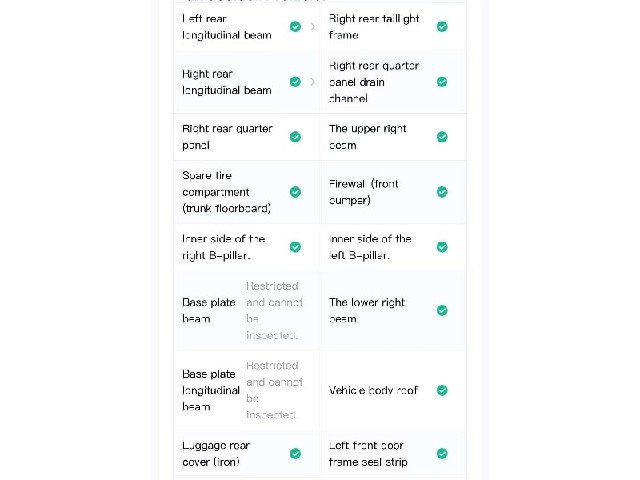
Task: Click Restricted notice beside Base plate longitudinal beam
Action: pos(274,390)
